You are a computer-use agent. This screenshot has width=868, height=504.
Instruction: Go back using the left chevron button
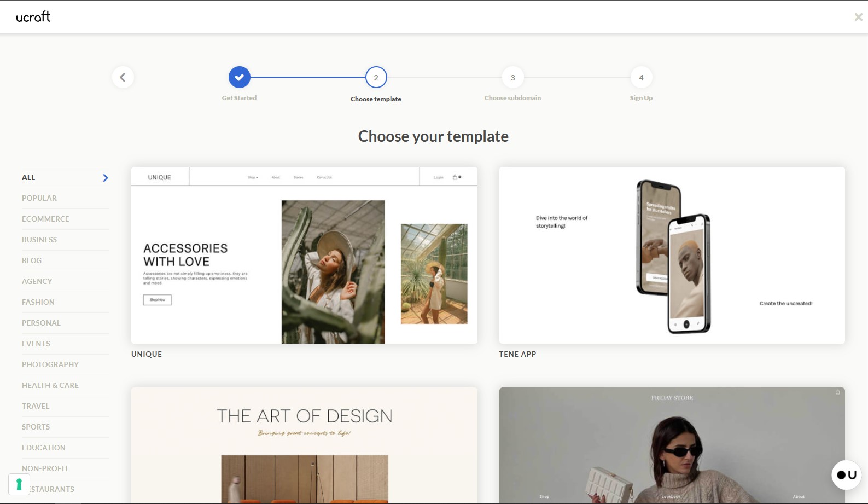coord(123,77)
